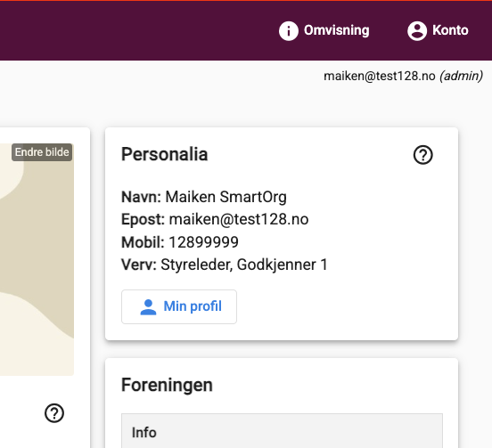Open the Konto account icon
Viewport: 492px width, 448px height.
417,30
